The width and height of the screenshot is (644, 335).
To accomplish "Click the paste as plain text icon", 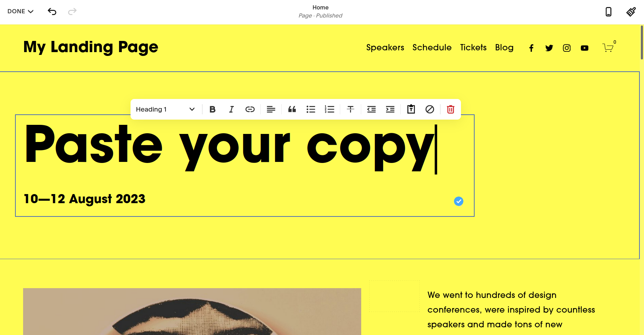I will coord(411,109).
